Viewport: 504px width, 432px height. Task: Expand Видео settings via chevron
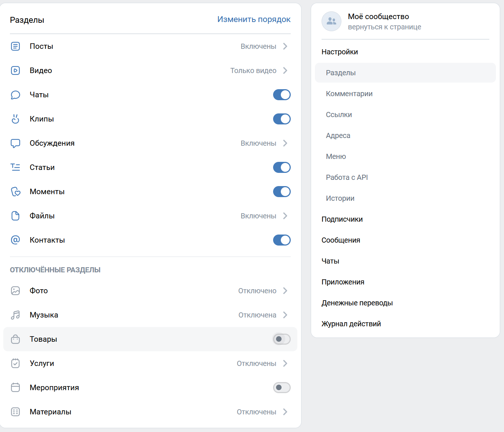coord(285,70)
